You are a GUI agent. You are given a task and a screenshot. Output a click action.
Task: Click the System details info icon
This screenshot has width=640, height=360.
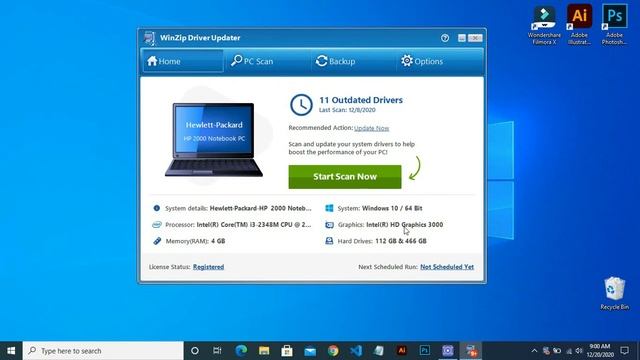pyautogui.click(x=156, y=208)
